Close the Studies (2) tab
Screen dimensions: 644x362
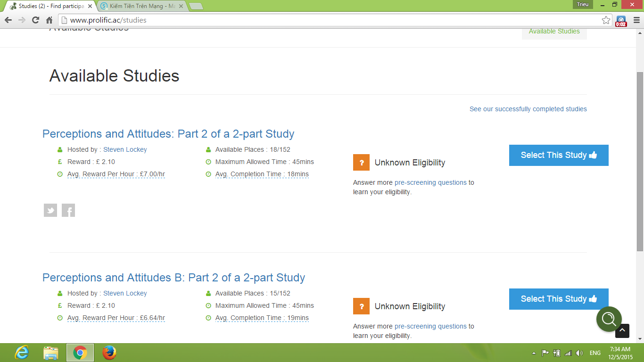[x=90, y=7]
